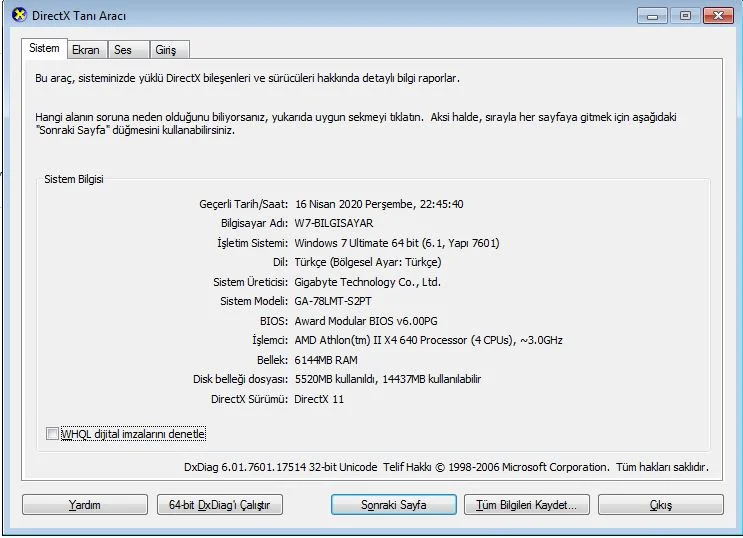The width and height of the screenshot is (743, 538).
Task: Run 64-bit DxDiag'ı Çalıştır button
Action: click(x=220, y=505)
